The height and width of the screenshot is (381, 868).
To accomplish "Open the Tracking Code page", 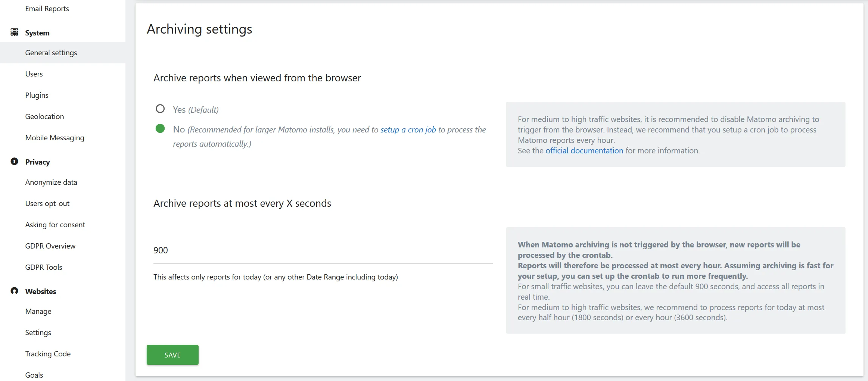I will [48, 353].
